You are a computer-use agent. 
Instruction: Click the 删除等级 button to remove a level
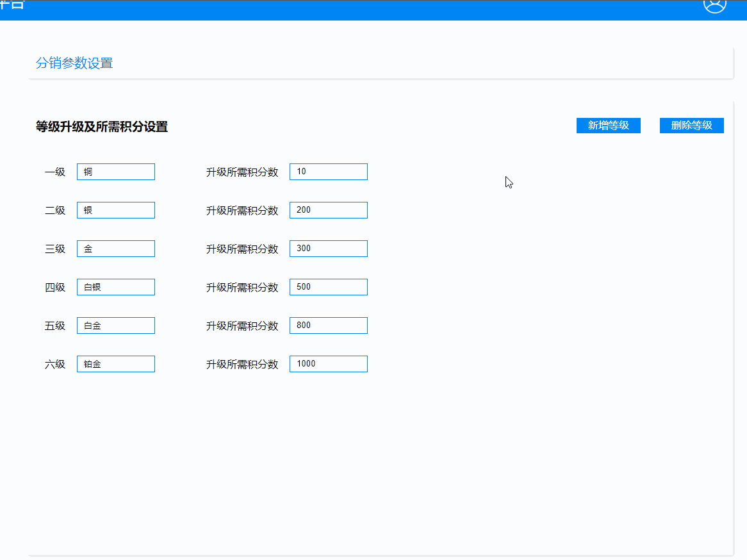point(691,125)
